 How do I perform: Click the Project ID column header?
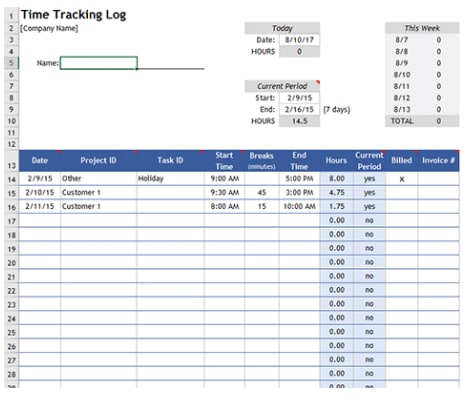pyautogui.click(x=98, y=161)
